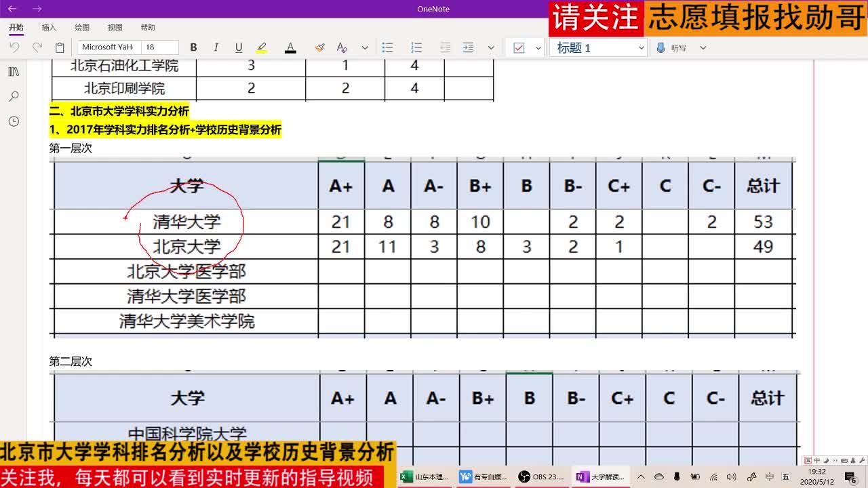Viewport: 868px width, 488px height.
Task: Open the Wi-Fi network tray icon
Action: tap(714, 477)
